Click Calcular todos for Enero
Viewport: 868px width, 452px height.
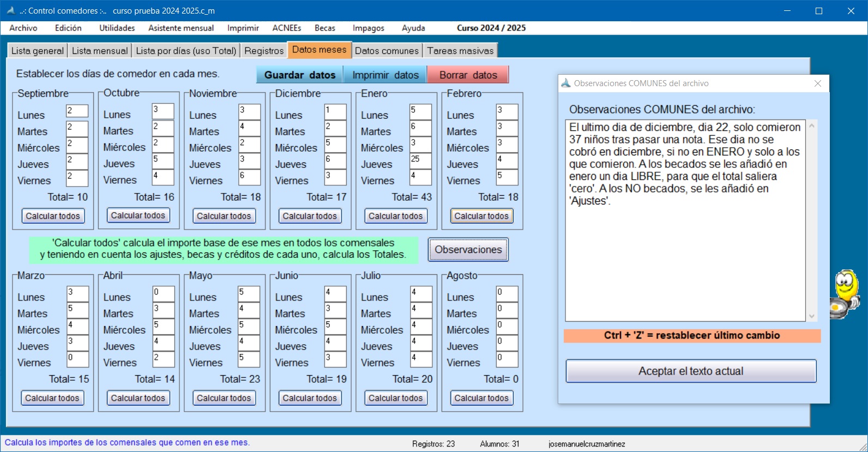click(395, 216)
